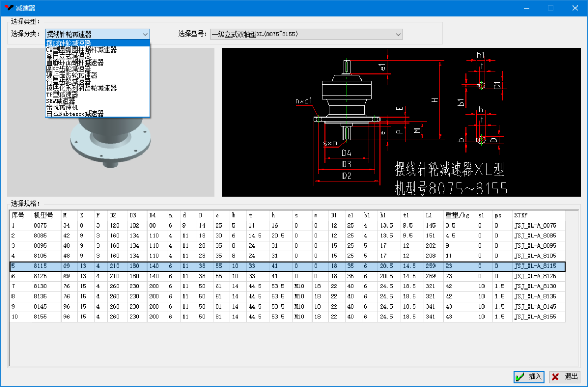Click the row containing JSJ_XL-A_8130
The image size is (588, 387).
click(x=535, y=286)
